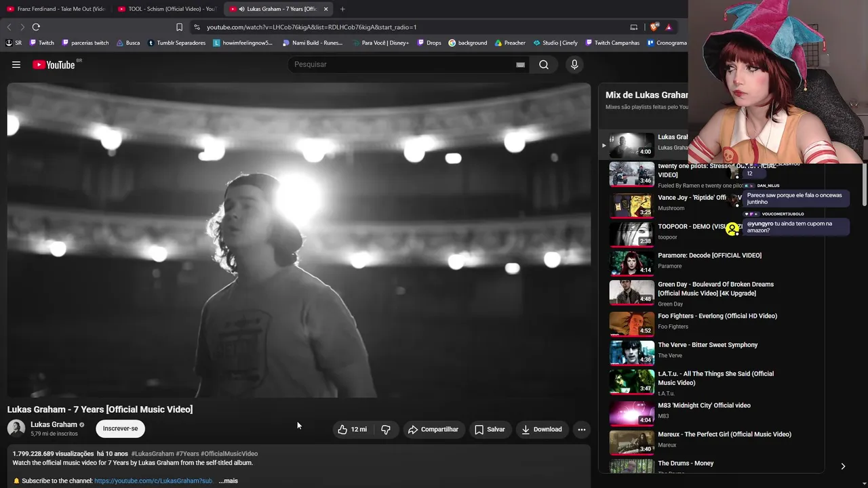
Task: Click the Download button
Action: tap(542, 429)
